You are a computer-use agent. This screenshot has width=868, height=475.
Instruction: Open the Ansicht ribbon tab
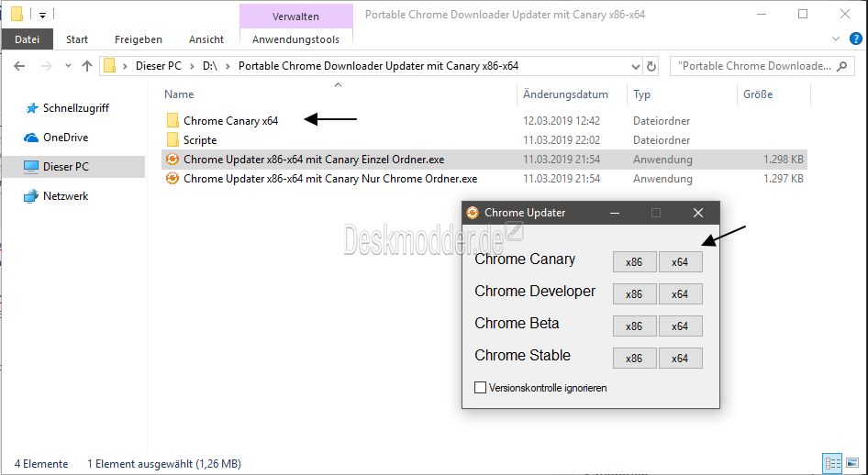206,39
